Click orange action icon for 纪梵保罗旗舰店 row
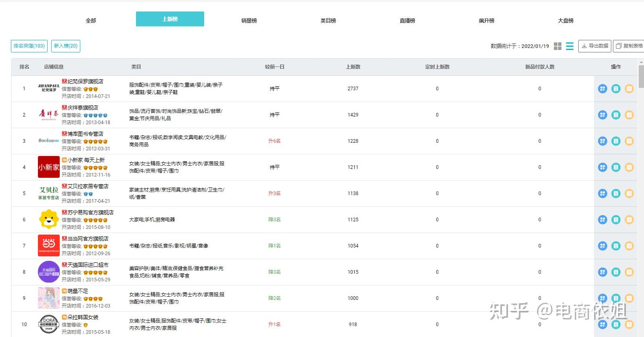This screenshot has width=644, height=337. [629, 89]
